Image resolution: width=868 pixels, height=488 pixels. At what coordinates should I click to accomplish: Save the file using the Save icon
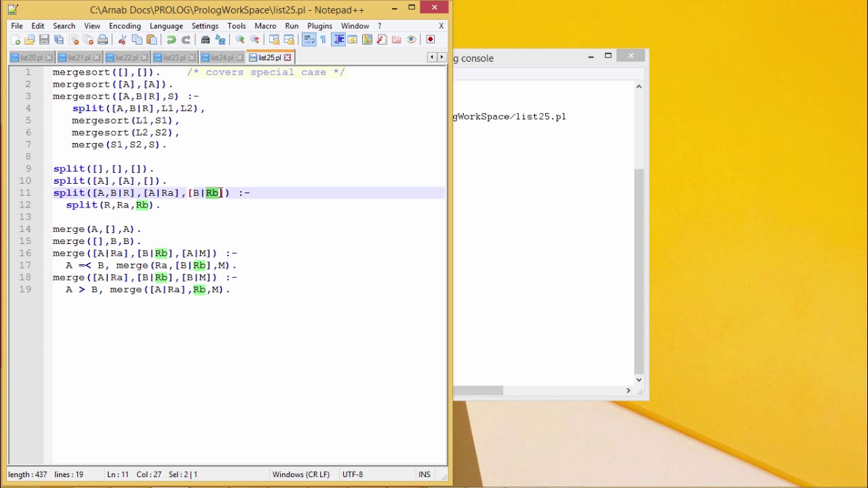(x=44, y=40)
